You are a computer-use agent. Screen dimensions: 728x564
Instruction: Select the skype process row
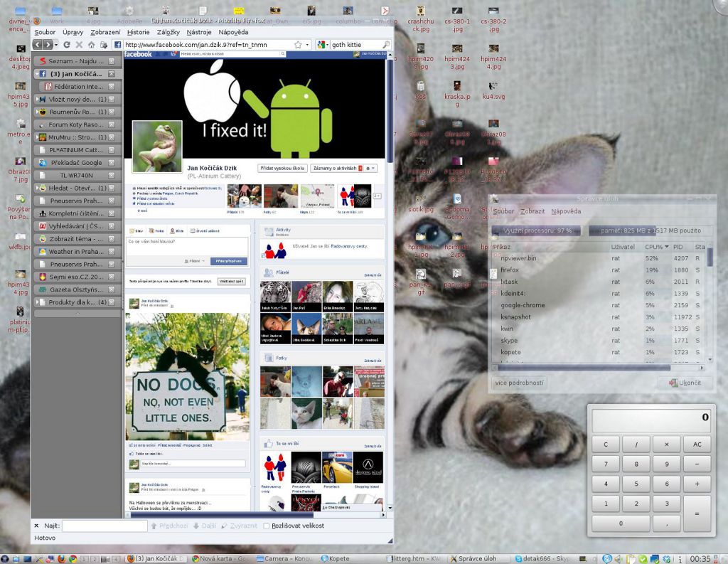[x=599, y=341]
